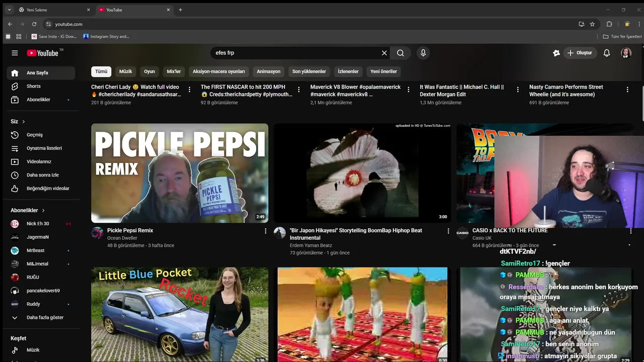Viewport: 644px width, 362px height.
Task: Clear the search box with the X icon
Action: 384,53
